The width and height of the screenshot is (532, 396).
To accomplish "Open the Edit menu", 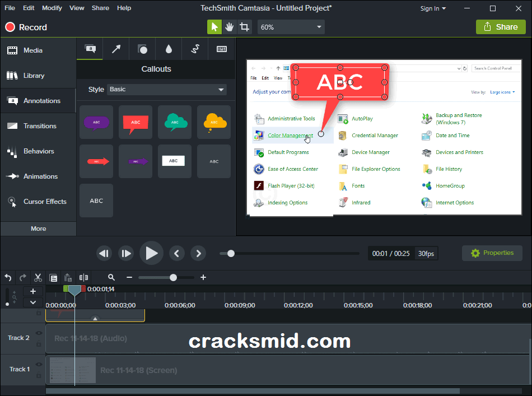I will point(29,8).
